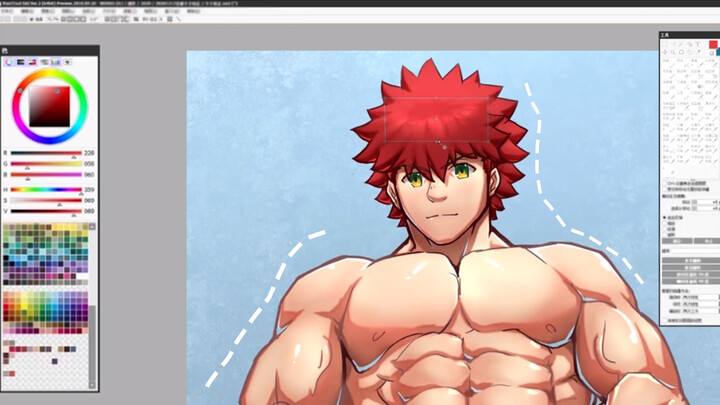Open the canvas rotation angle dropdown
Screen dimensions: 720x405
coord(94,19)
